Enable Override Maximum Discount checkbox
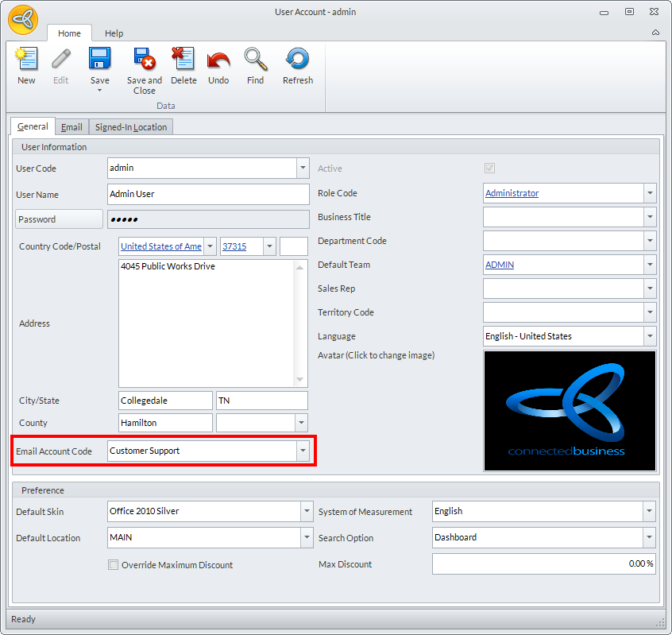The image size is (672, 635). pyautogui.click(x=114, y=565)
